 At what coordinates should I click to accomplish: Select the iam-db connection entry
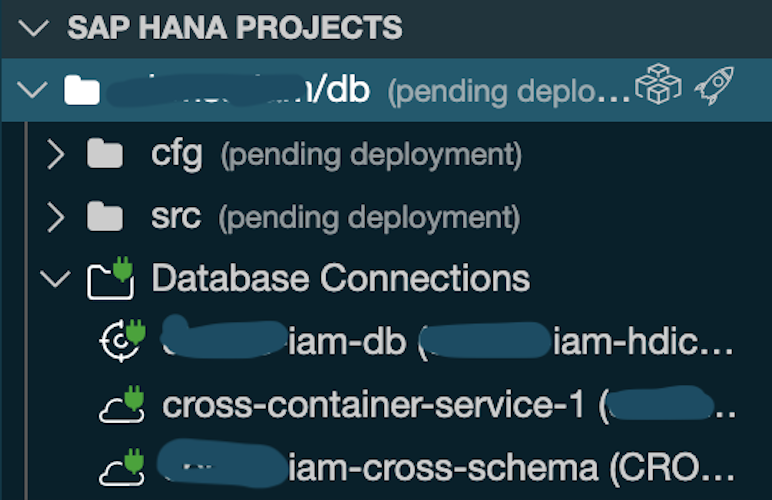point(447,340)
